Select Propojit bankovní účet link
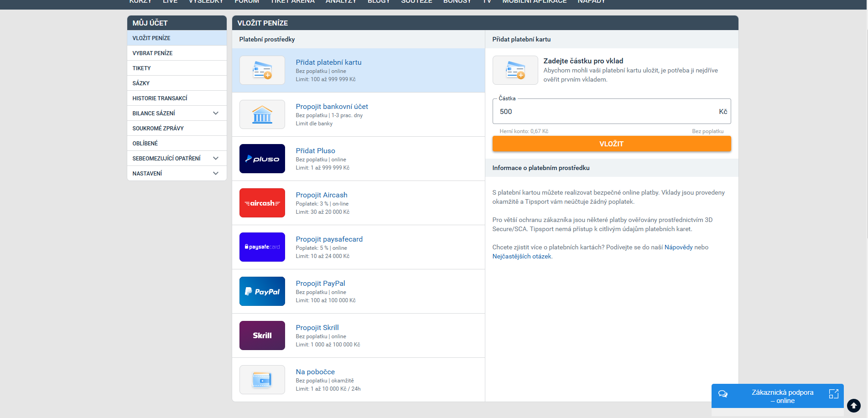The width and height of the screenshot is (868, 418). pyautogui.click(x=332, y=107)
